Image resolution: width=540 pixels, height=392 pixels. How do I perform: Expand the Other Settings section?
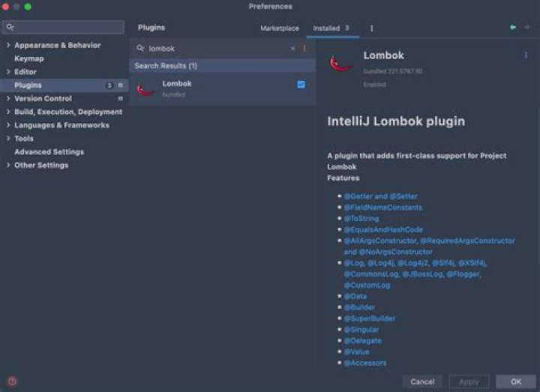coord(8,165)
